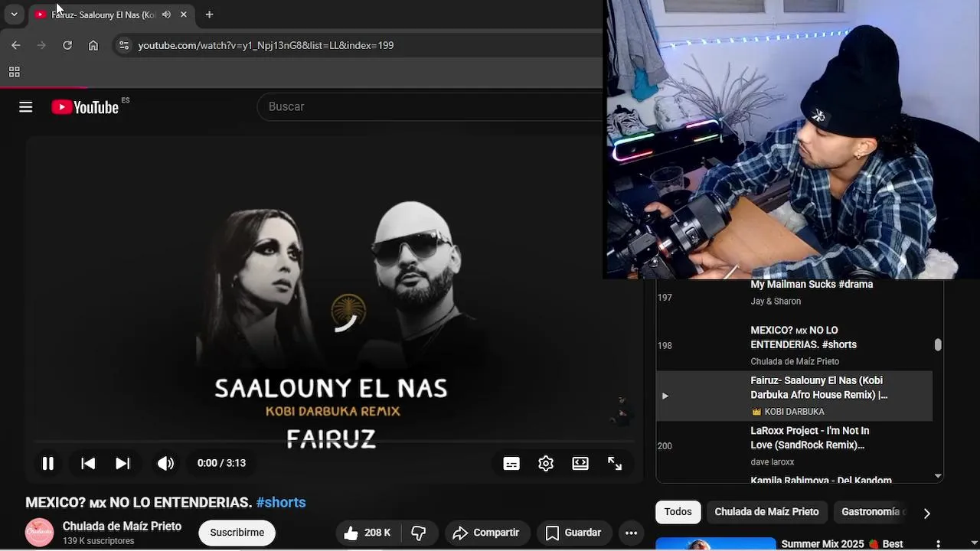Open more actions three-dot menu
Image resolution: width=980 pixels, height=551 pixels.
[x=631, y=533]
